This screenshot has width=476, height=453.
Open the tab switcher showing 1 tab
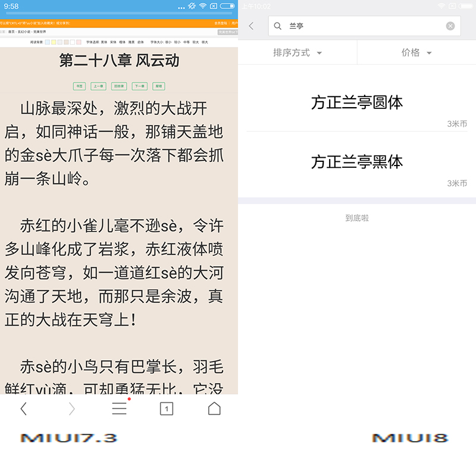[167, 409]
